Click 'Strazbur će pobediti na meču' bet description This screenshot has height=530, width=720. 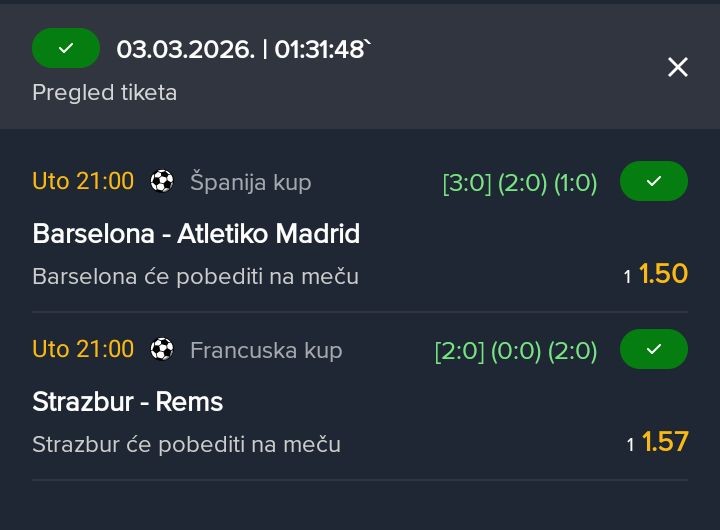point(186,444)
